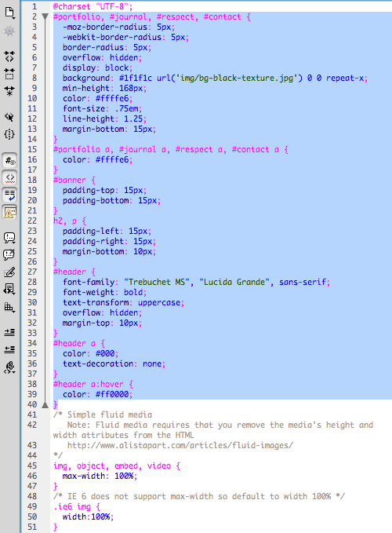Click the Expand All code icon

pos(9,91)
